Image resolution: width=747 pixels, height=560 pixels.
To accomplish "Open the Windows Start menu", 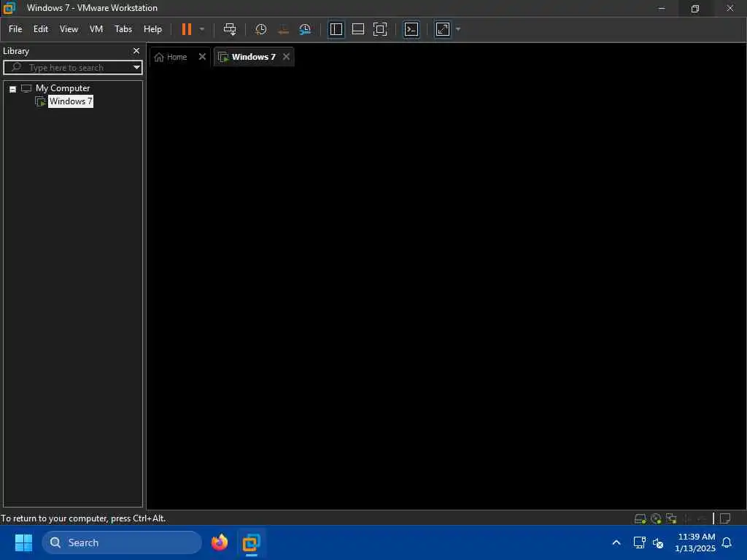I will point(23,542).
